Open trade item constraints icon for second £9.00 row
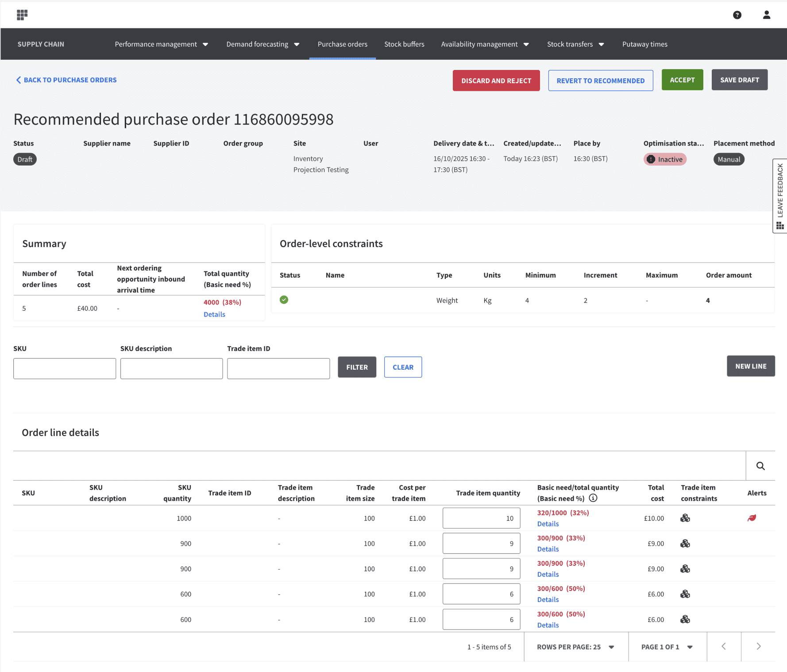This screenshot has width=787, height=672. pos(685,568)
